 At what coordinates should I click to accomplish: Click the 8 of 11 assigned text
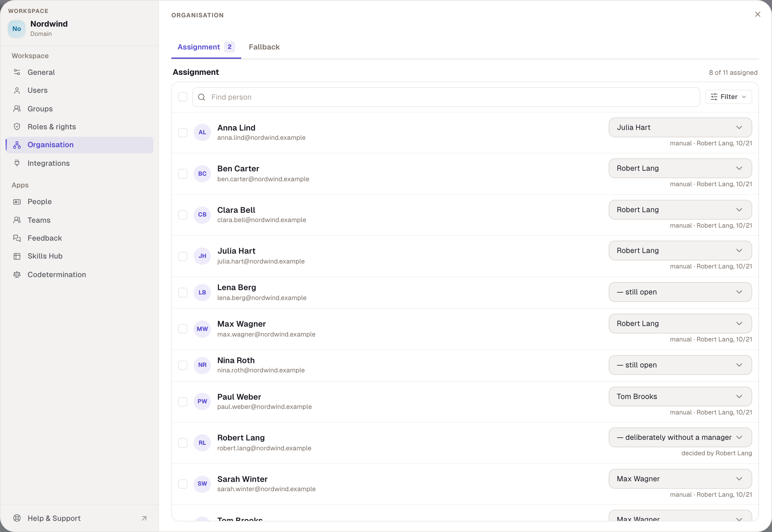[x=733, y=73]
